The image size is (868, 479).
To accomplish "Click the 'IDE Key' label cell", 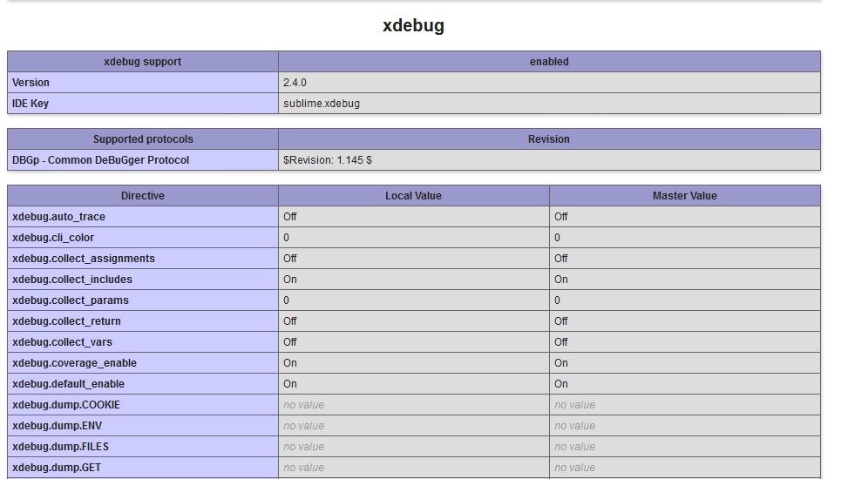I will (31, 104).
